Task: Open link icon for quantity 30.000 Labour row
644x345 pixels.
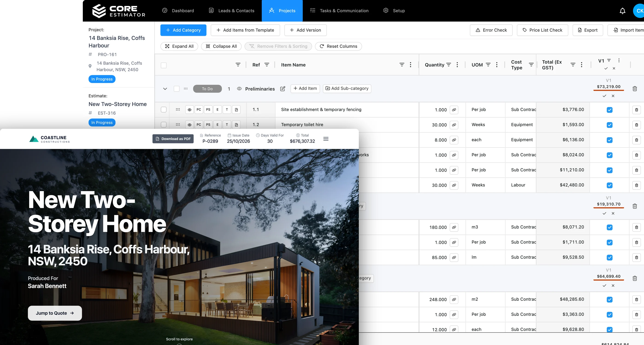Action: [454, 185]
